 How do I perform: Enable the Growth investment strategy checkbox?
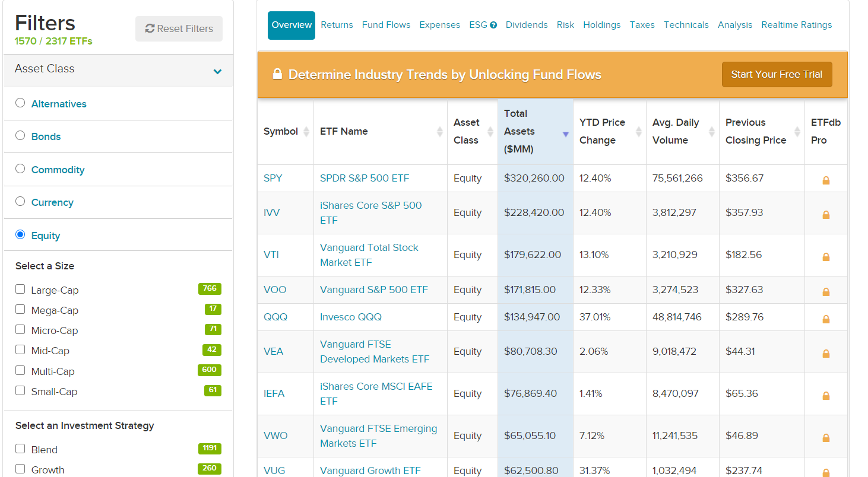(x=20, y=469)
